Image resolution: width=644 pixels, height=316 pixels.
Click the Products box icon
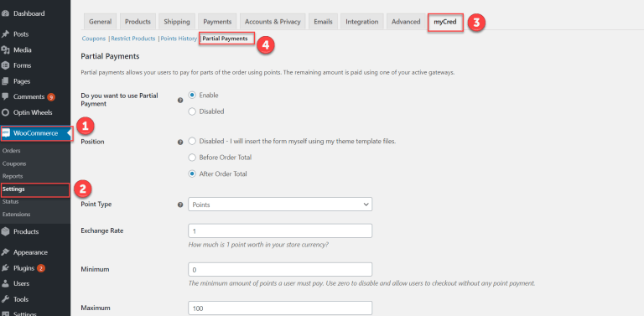pos(6,231)
